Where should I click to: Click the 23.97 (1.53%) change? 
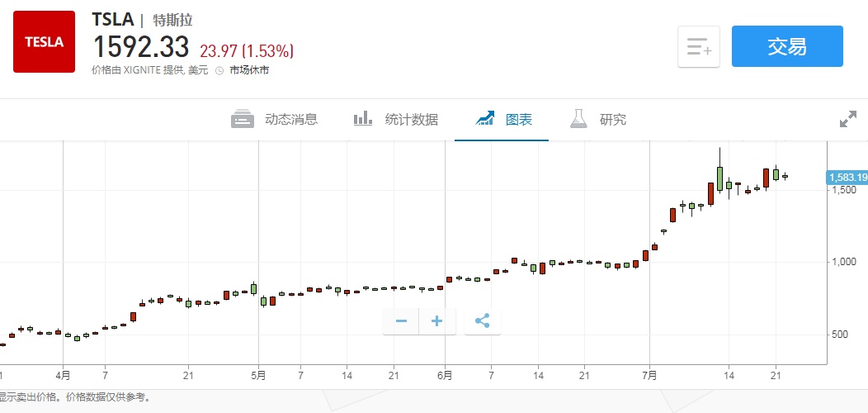(x=247, y=51)
